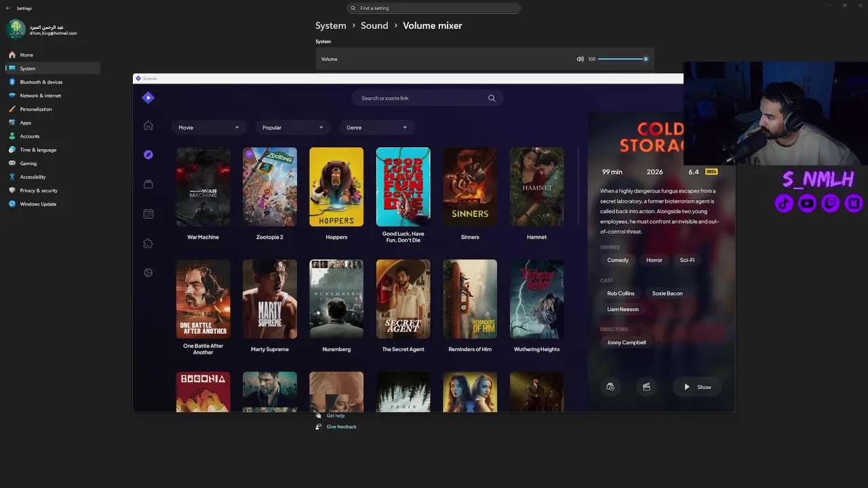Click the Liam Neeson cast chip
Image resolution: width=868 pixels, height=488 pixels.
click(x=623, y=309)
